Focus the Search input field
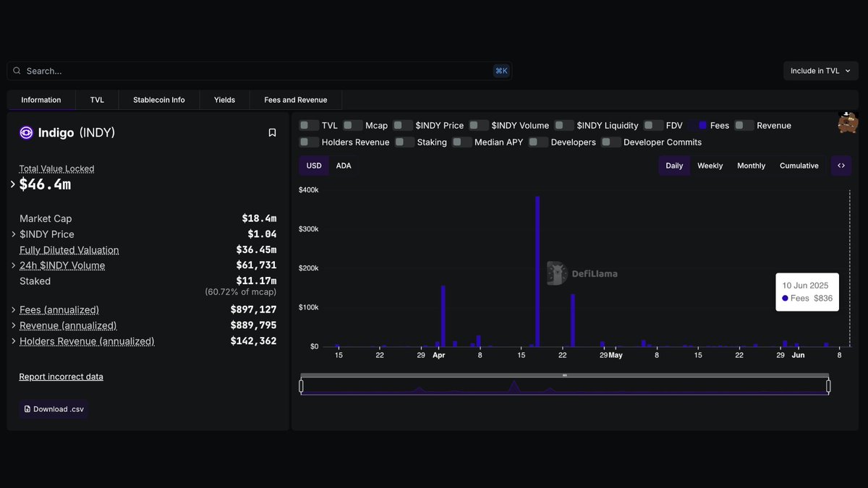This screenshot has width=868, height=488. point(259,71)
